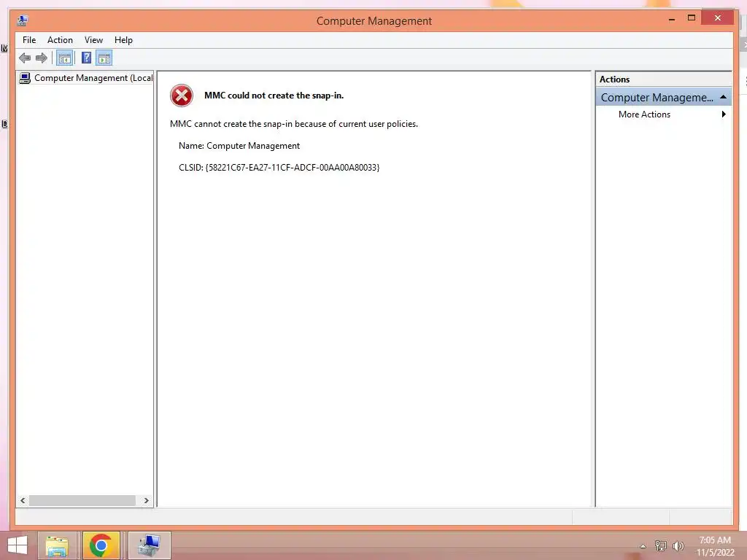The width and height of the screenshot is (747, 560).
Task: Close the Computer Management window
Action: (x=718, y=18)
